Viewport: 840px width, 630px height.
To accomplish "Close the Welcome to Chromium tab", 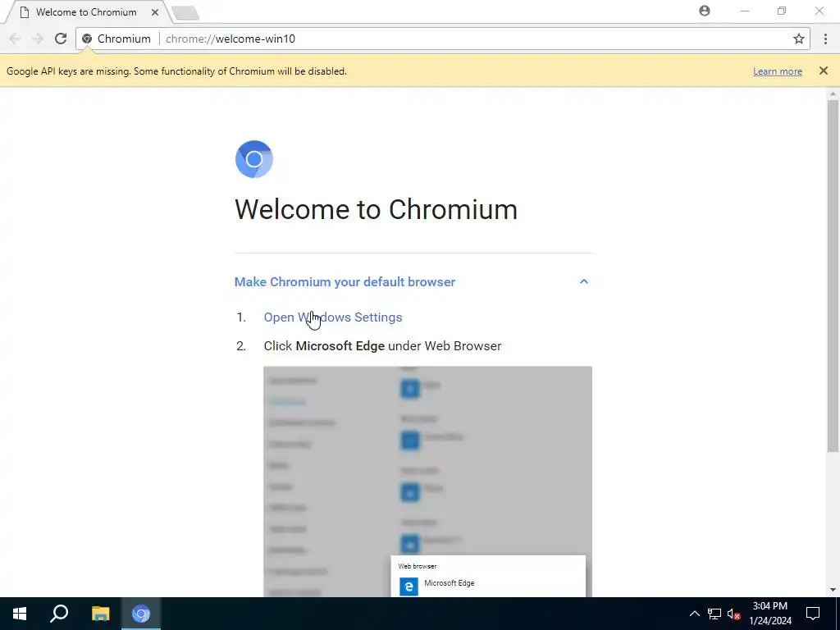I will (x=155, y=11).
